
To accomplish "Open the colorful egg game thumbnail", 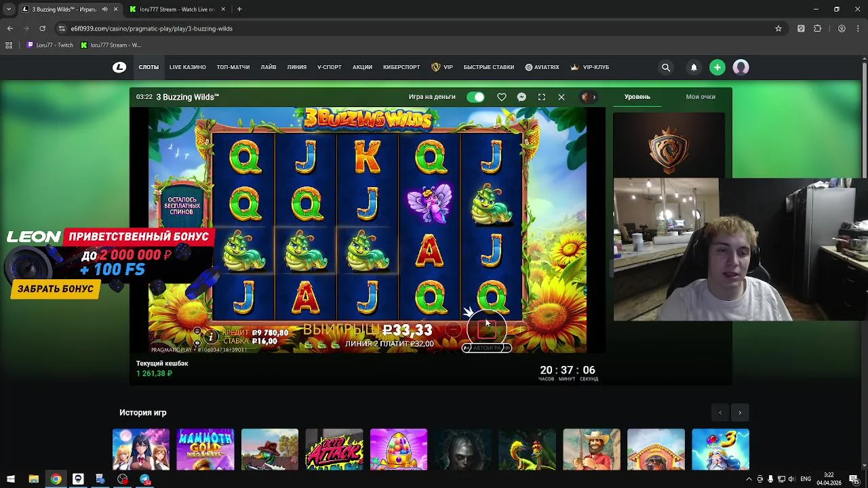I will (x=399, y=449).
